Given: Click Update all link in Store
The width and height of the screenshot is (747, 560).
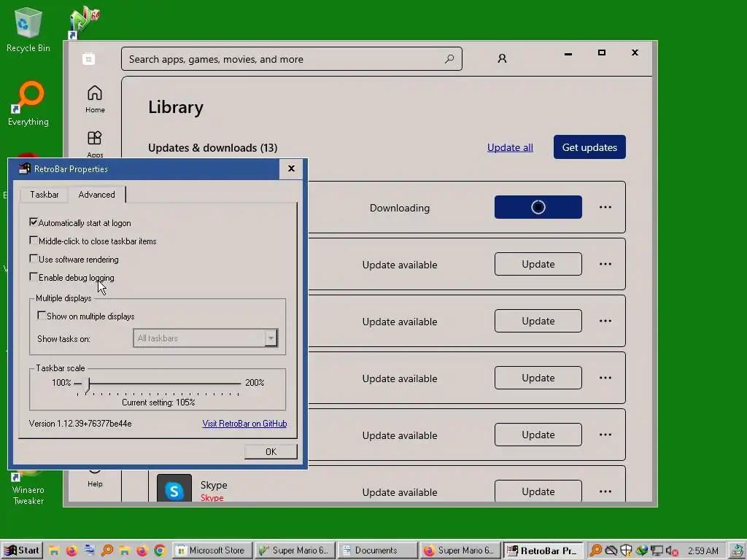Looking at the screenshot, I should click(510, 147).
